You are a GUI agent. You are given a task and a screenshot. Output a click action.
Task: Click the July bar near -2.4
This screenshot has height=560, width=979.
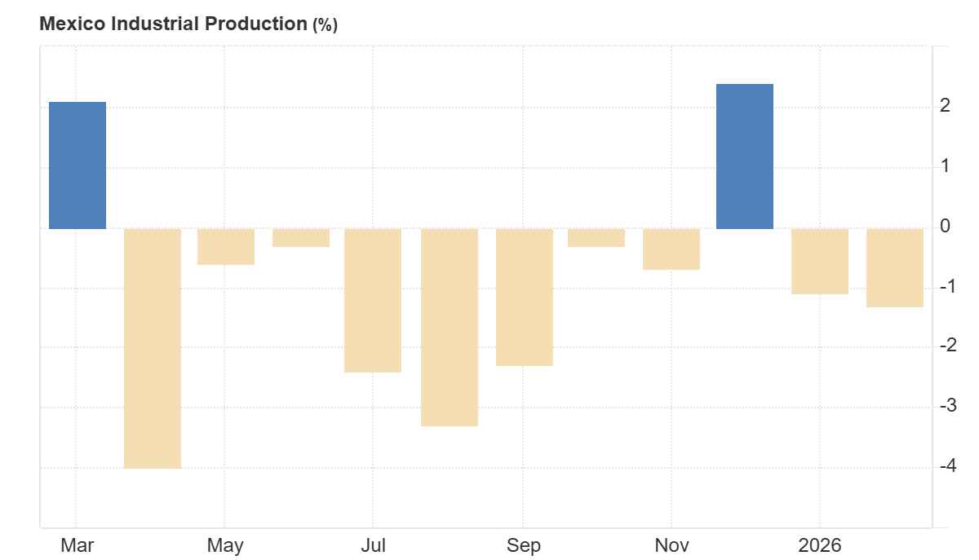[373, 300]
